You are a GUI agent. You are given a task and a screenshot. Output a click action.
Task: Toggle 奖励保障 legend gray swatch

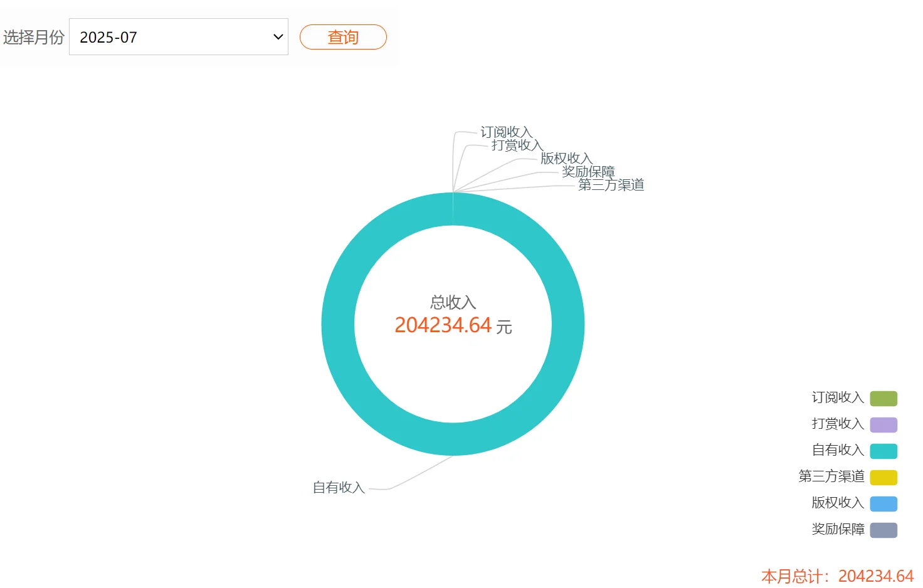[x=883, y=530]
